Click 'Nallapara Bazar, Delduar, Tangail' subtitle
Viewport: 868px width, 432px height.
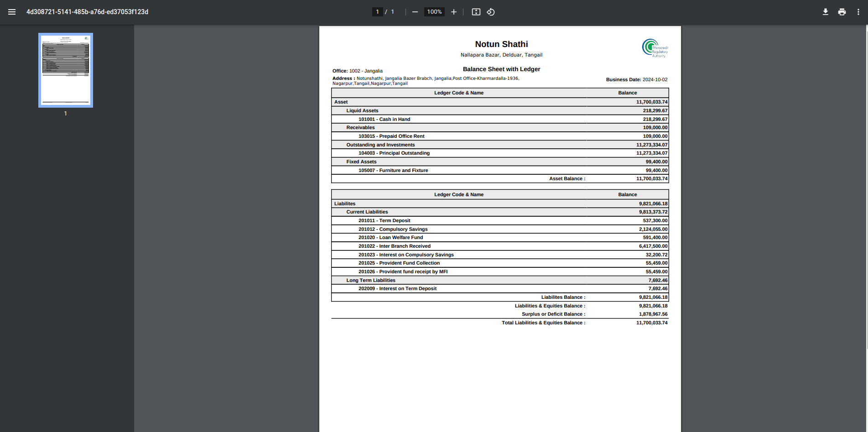501,55
